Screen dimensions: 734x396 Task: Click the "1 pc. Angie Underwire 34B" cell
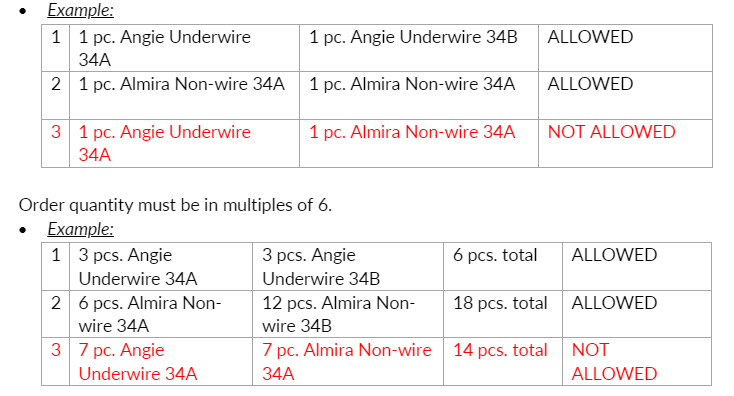[418, 48]
